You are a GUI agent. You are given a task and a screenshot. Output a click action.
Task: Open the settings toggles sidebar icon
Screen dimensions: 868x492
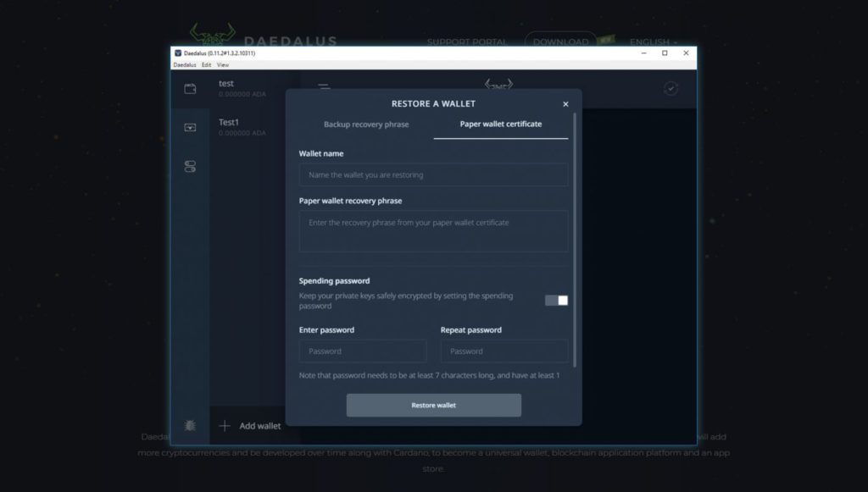(190, 166)
